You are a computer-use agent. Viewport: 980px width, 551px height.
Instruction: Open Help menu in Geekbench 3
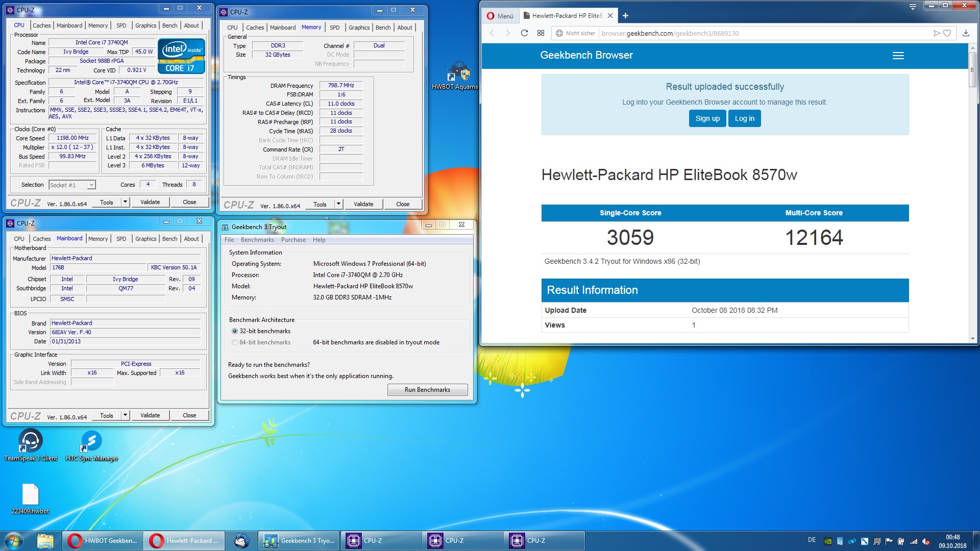pos(319,240)
